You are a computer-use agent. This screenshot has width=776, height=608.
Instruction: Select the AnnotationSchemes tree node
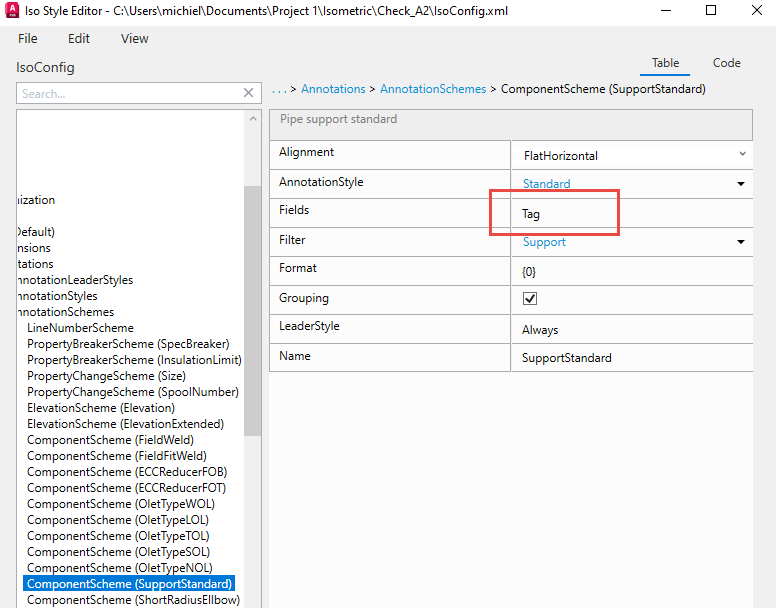66,312
